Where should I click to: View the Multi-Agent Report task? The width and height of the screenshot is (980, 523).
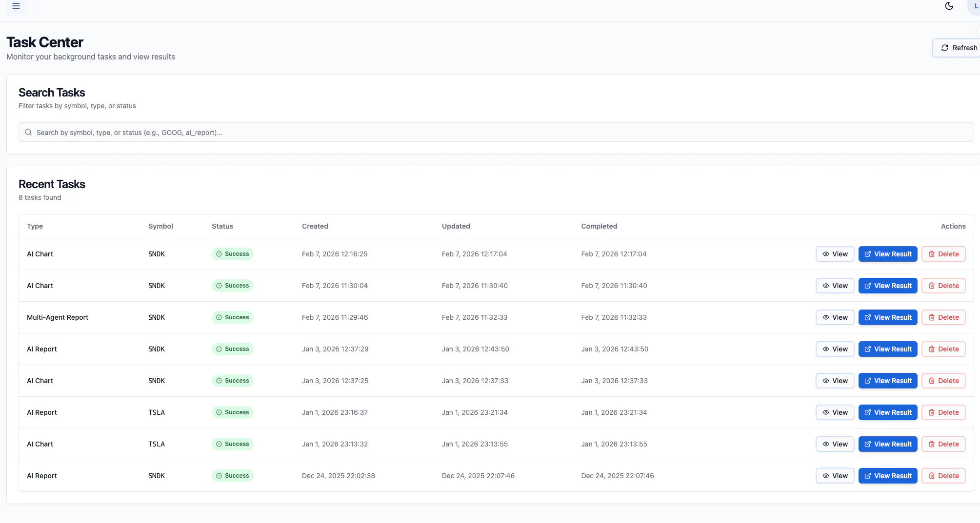click(x=835, y=317)
